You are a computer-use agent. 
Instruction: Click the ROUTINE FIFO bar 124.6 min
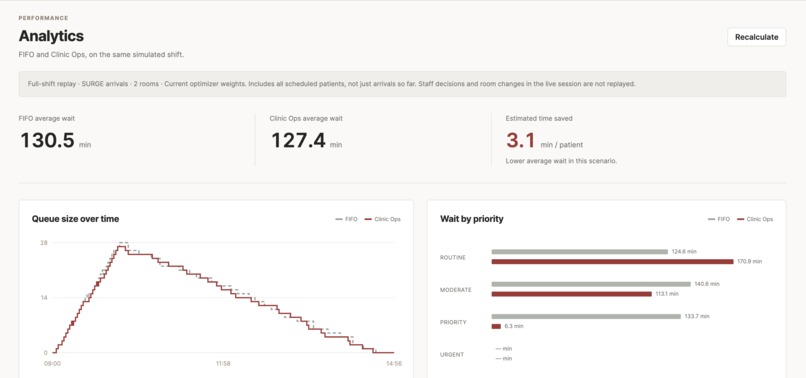(x=579, y=251)
